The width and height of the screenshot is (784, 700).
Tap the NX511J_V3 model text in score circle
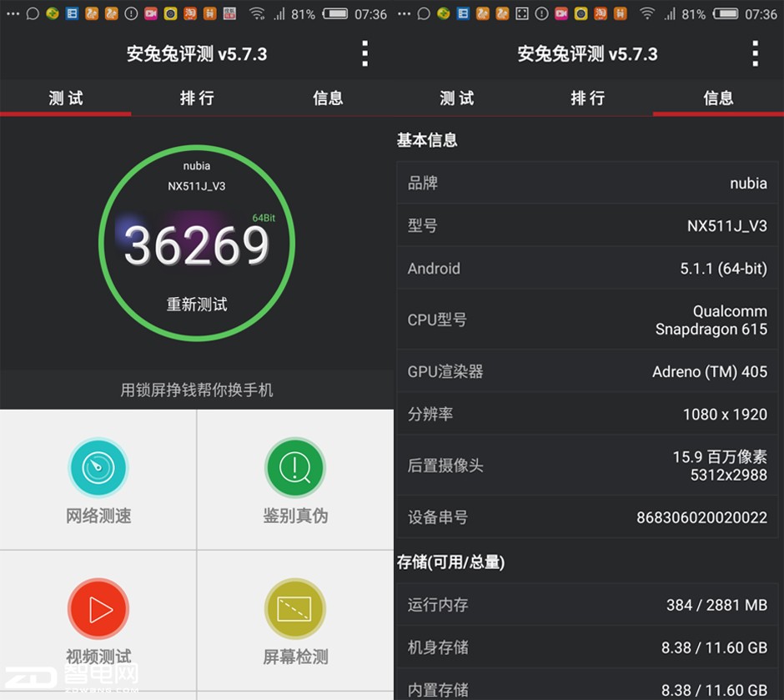click(197, 187)
